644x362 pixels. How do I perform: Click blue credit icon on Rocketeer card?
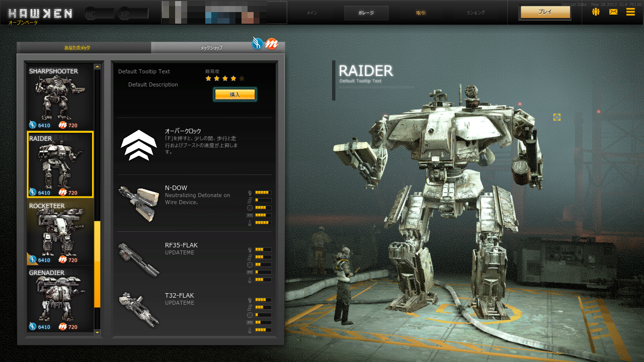click(33, 259)
